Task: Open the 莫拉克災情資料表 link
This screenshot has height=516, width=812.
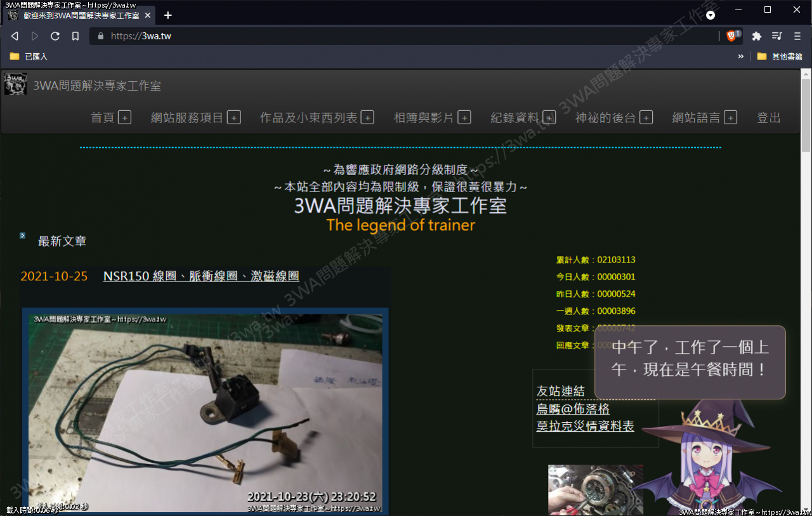Action: pos(585,426)
